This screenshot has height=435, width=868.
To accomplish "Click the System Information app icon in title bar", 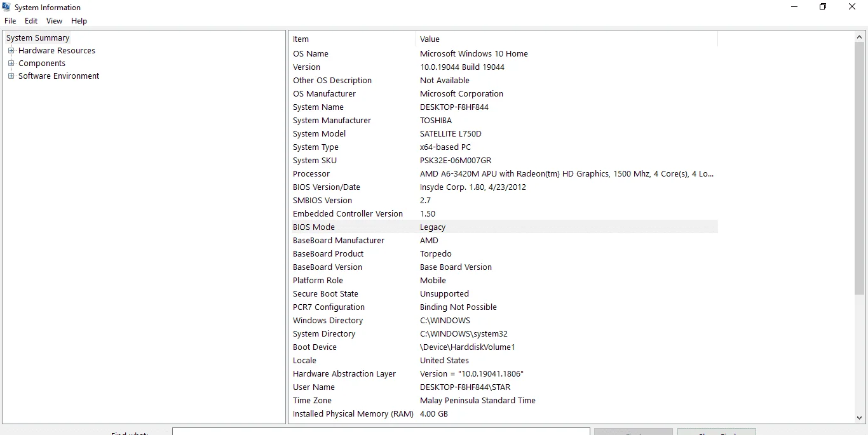I will (x=6, y=7).
